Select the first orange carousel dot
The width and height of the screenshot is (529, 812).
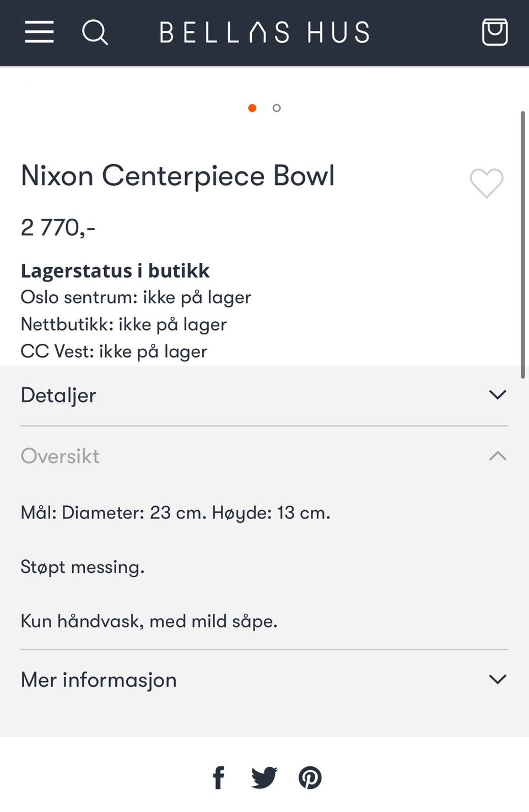[x=252, y=108]
